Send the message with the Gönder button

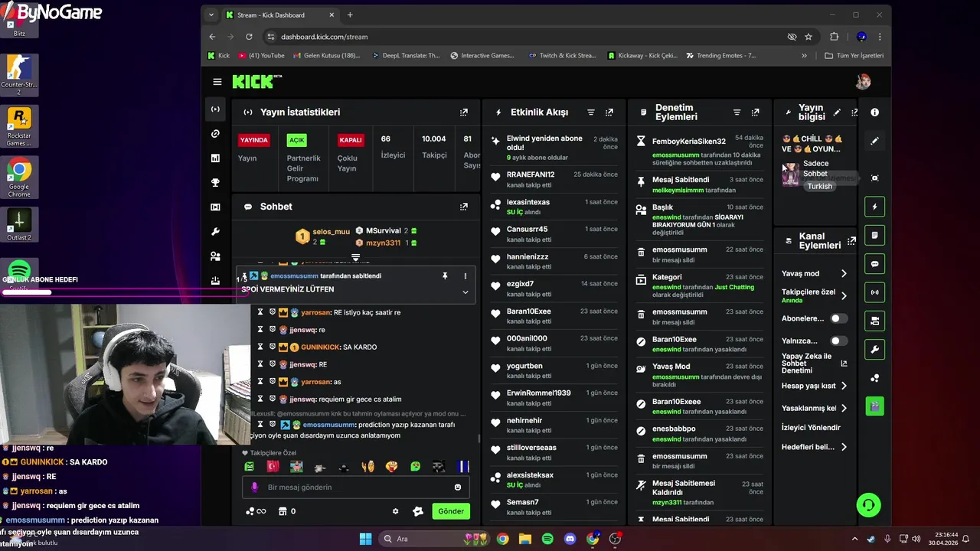tap(450, 511)
